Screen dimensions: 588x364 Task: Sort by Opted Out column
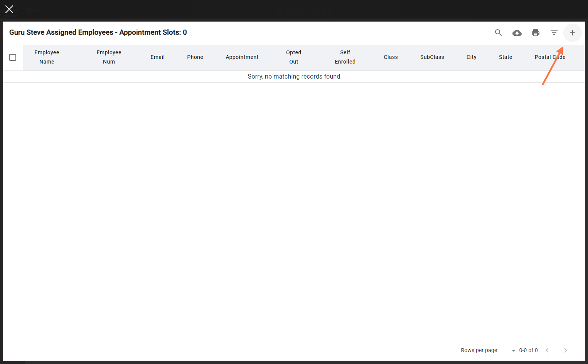pos(293,57)
